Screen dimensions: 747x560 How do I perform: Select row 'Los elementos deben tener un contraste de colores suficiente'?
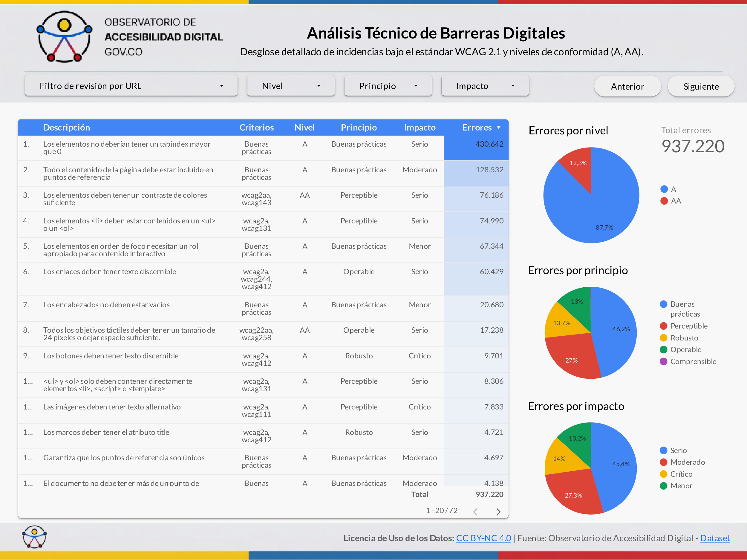click(x=264, y=199)
